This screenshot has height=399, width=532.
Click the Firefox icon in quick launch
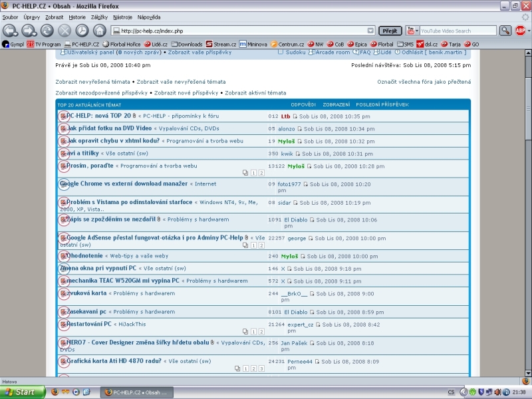pyautogui.click(x=55, y=392)
